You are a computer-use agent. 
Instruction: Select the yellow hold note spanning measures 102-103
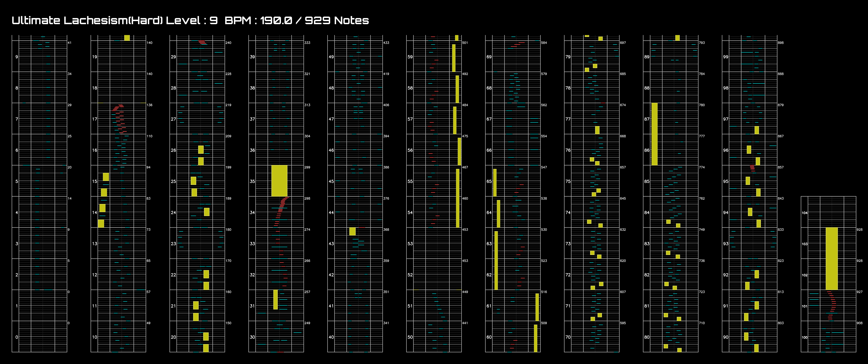click(x=831, y=258)
